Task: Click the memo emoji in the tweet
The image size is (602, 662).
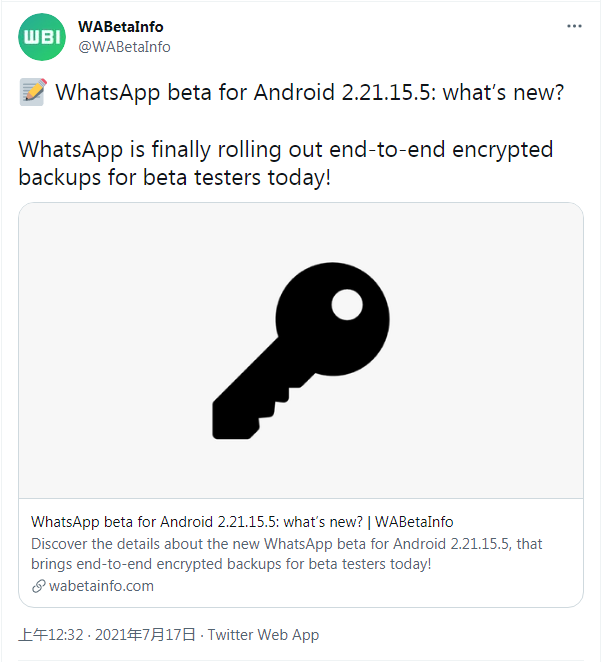Action: (33, 93)
